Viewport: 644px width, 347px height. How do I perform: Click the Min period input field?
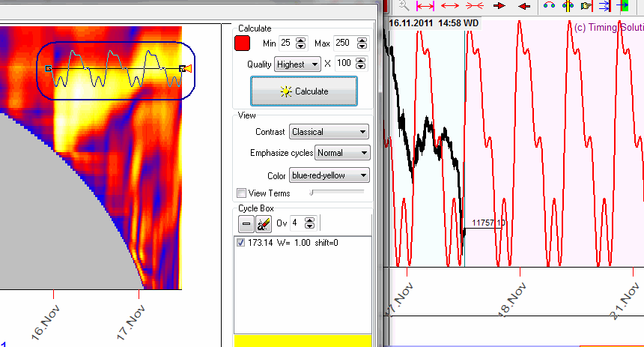(x=286, y=43)
